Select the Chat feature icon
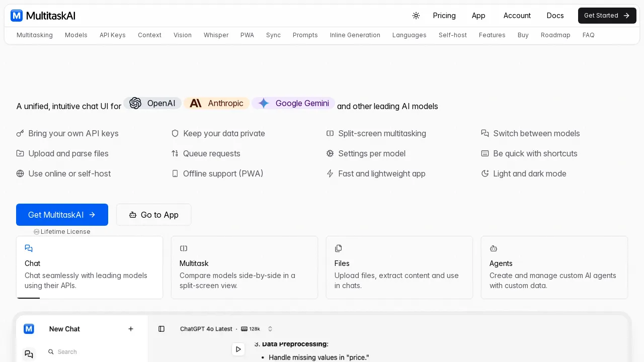 tap(29, 248)
